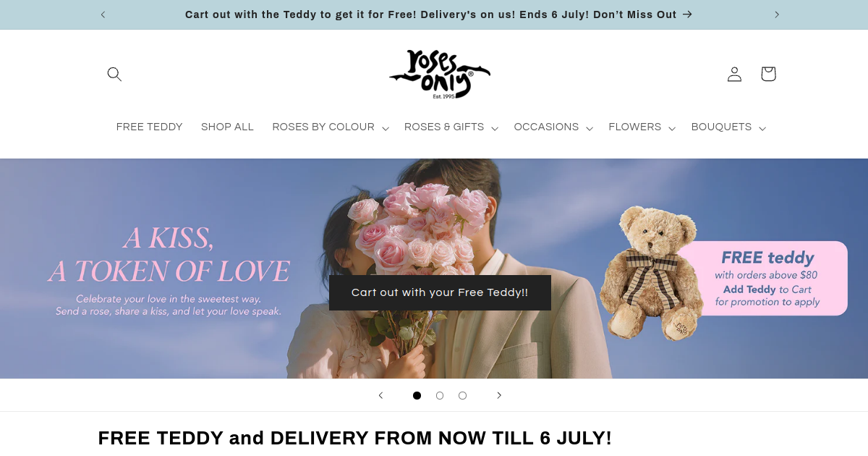Screen dimensions: 868x456
Task: Select the third slideshow dot
Action: [x=462, y=395]
